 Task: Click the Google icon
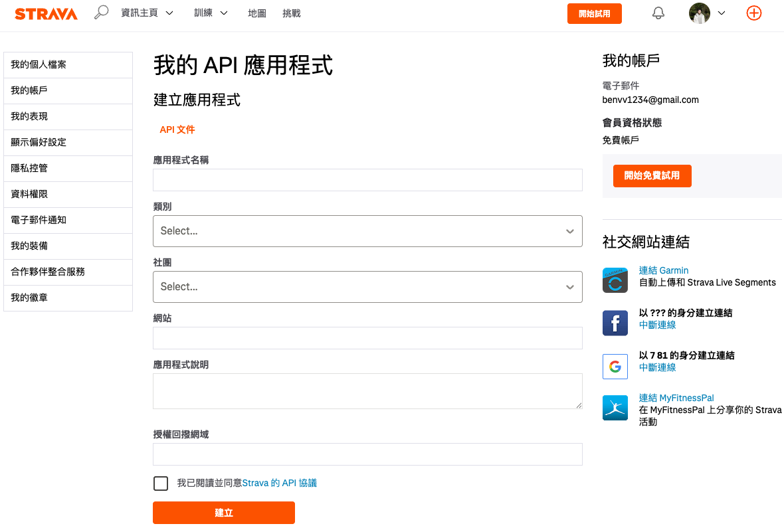(615, 367)
